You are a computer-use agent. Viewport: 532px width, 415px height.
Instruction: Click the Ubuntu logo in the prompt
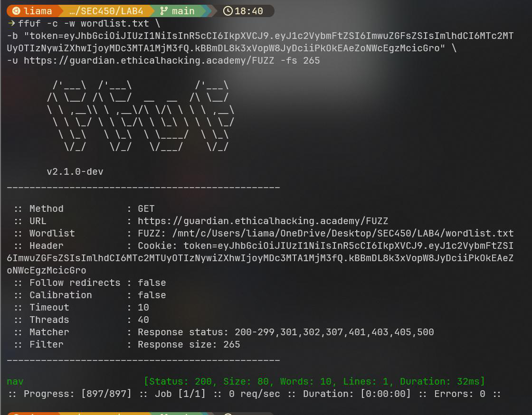pos(17,11)
